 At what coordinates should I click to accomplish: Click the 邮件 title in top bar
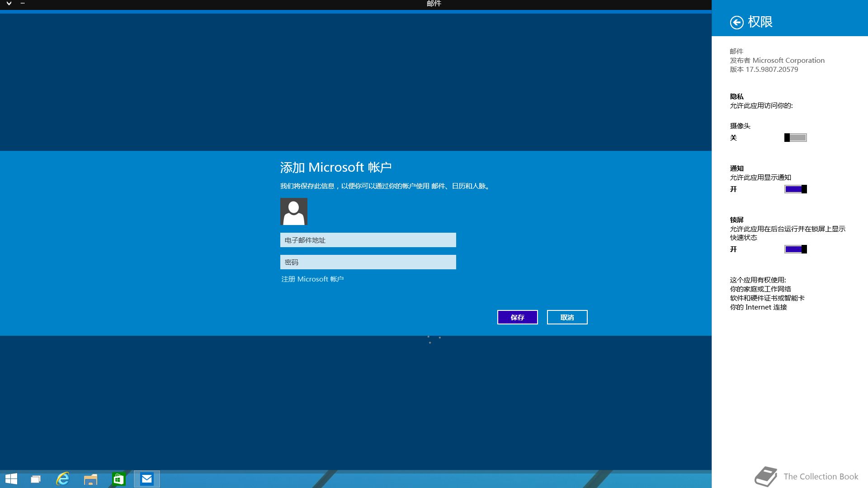(434, 4)
